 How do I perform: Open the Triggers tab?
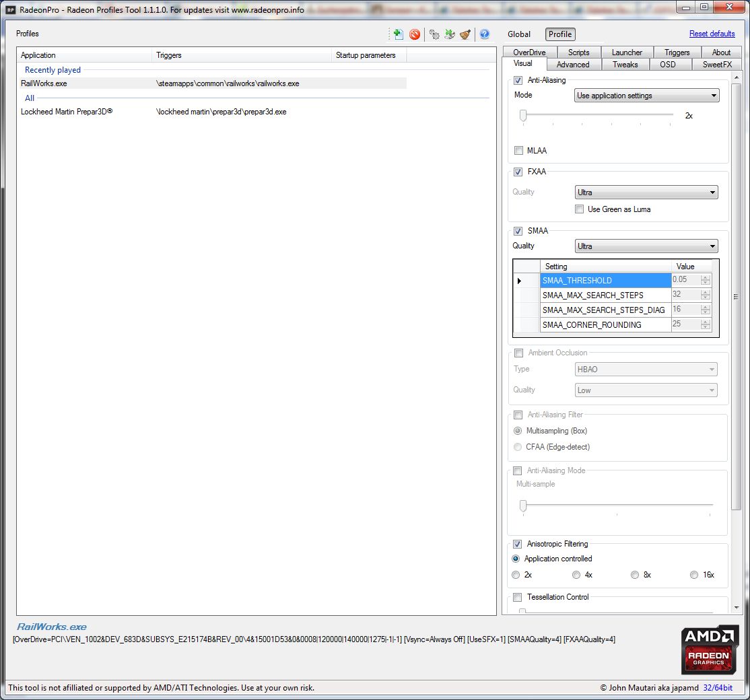click(x=677, y=53)
